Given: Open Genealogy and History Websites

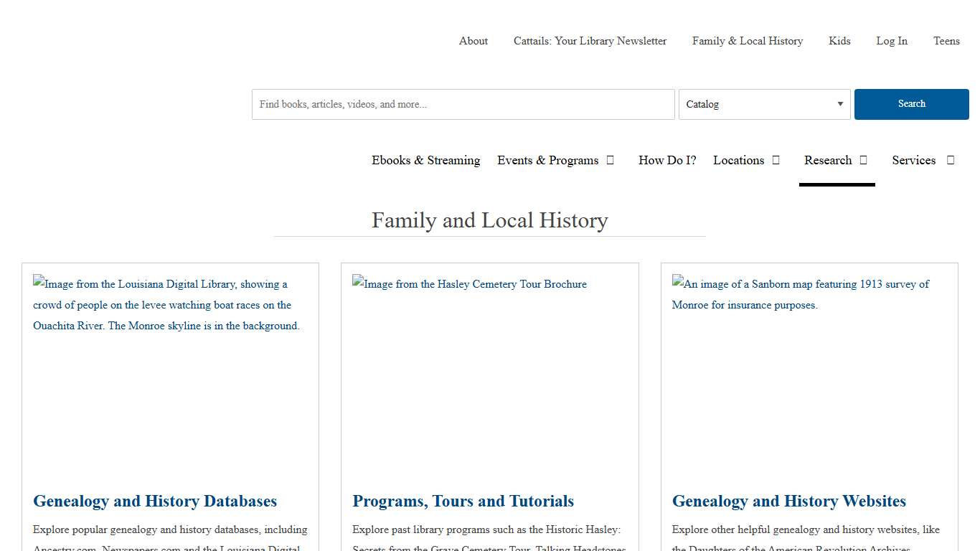Looking at the screenshot, I should [x=788, y=501].
